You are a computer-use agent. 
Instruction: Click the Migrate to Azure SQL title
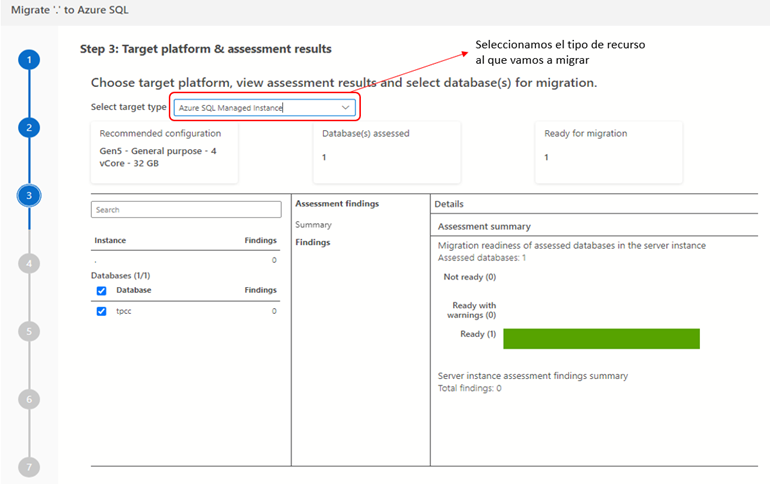(70, 10)
